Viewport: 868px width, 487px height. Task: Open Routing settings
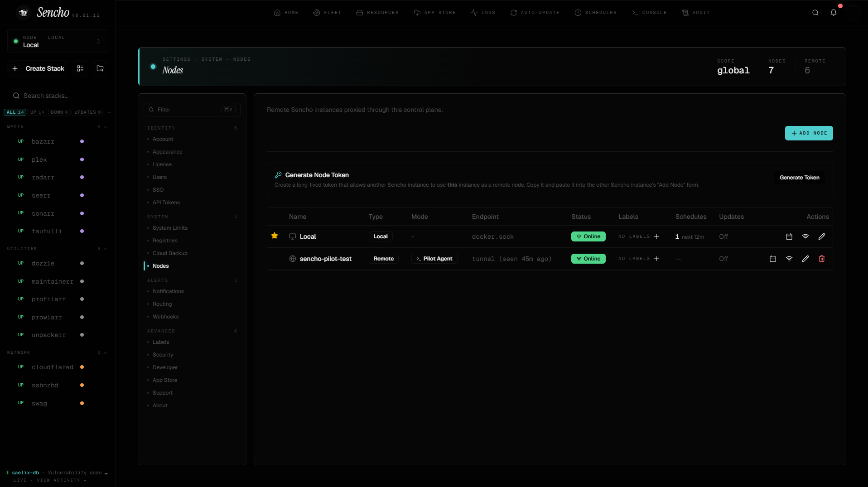[x=162, y=304]
